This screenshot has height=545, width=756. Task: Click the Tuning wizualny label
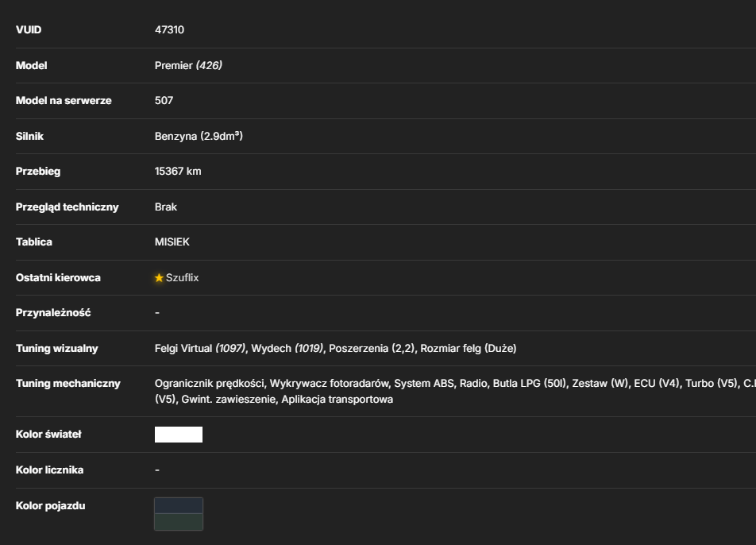click(57, 348)
